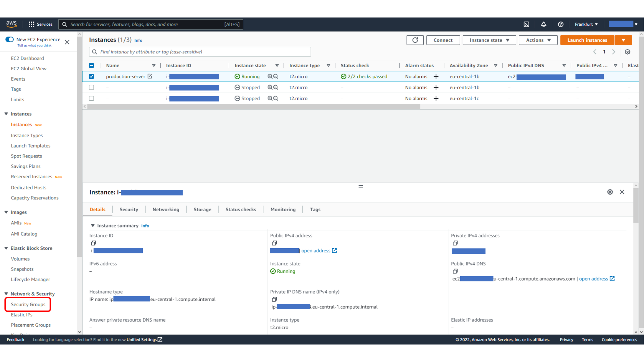Go to next page of instances
Image resolution: width=644 pixels, height=362 pixels.
coord(614,52)
